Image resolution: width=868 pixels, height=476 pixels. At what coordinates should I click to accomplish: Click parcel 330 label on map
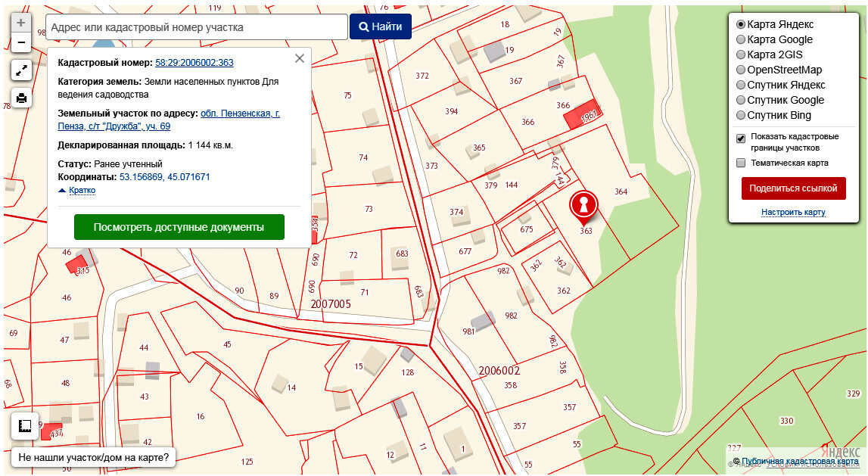point(786,421)
